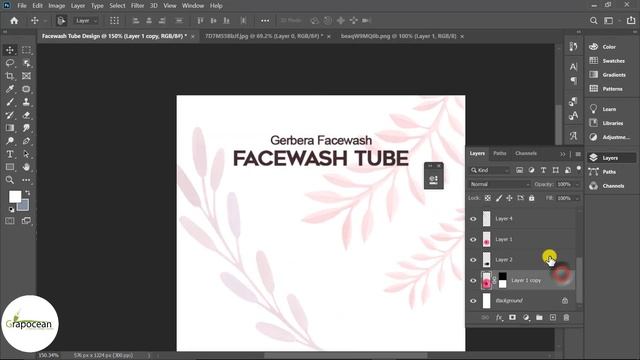
Task: Expand more panel tabs double chevron
Action: (563, 154)
